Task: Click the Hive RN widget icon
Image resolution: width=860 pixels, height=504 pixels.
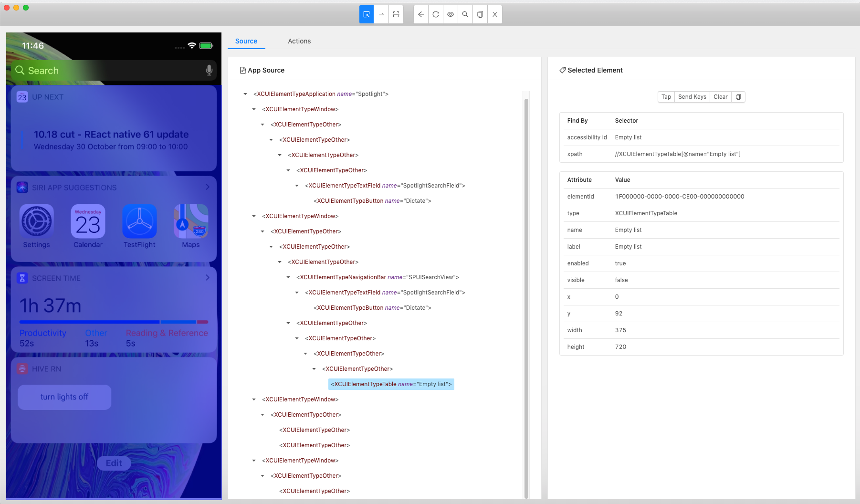Action: click(22, 369)
